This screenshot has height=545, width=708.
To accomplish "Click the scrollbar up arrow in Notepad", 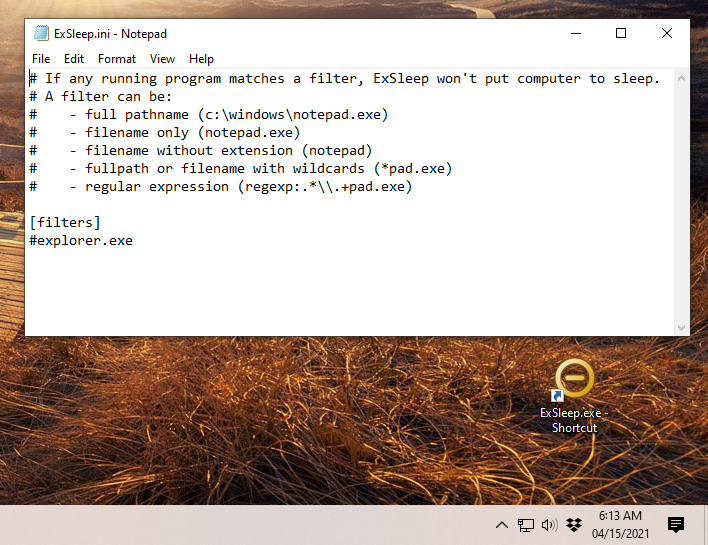I will click(x=682, y=78).
